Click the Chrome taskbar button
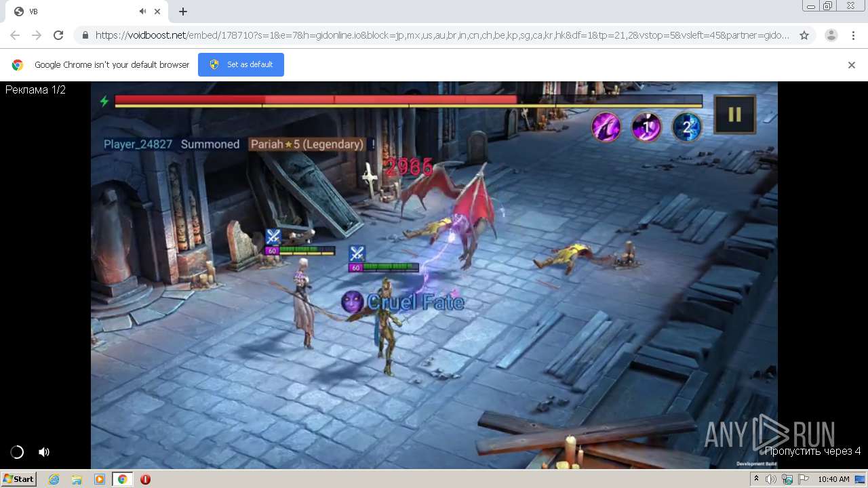Image resolution: width=868 pixels, height=488 pixels. point(122,479)
